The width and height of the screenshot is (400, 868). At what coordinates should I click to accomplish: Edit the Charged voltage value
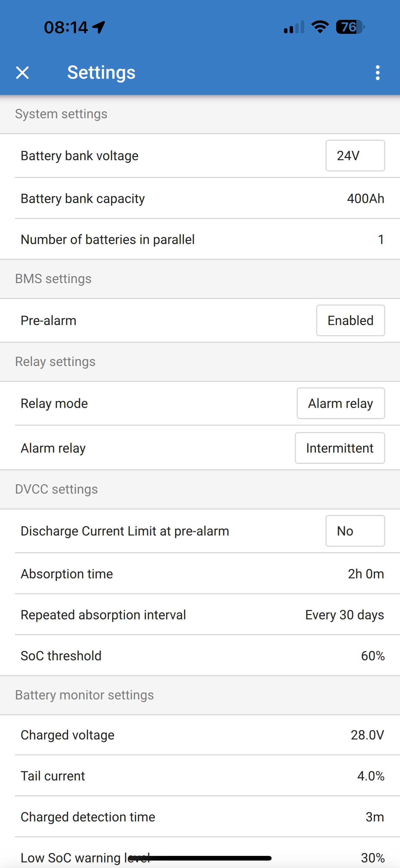pyautogui.click(x=367, y=735)
